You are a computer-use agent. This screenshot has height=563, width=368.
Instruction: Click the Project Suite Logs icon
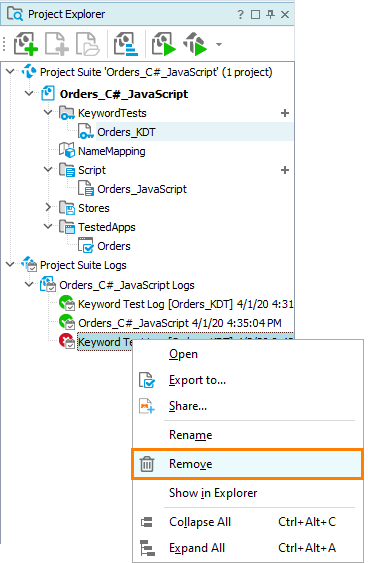point(29,264)
